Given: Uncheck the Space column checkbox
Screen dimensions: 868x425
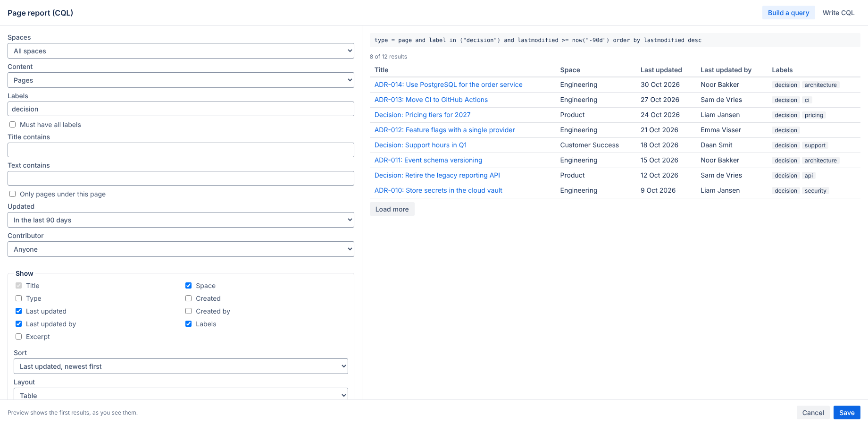Looking at the screenshot, I should [x=189, y=286].
